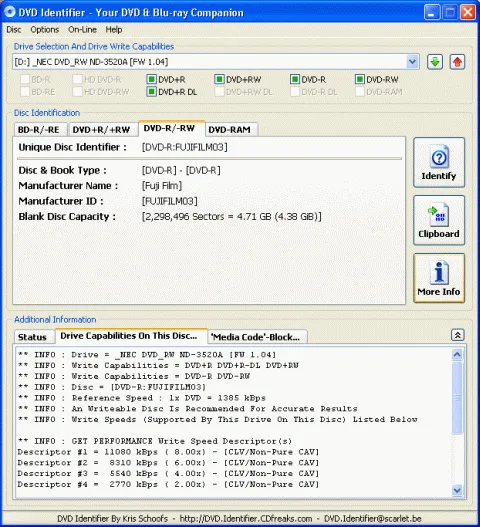The image size is (480, 527).
Task: Open the Disc menu
Action: point(14,30)
